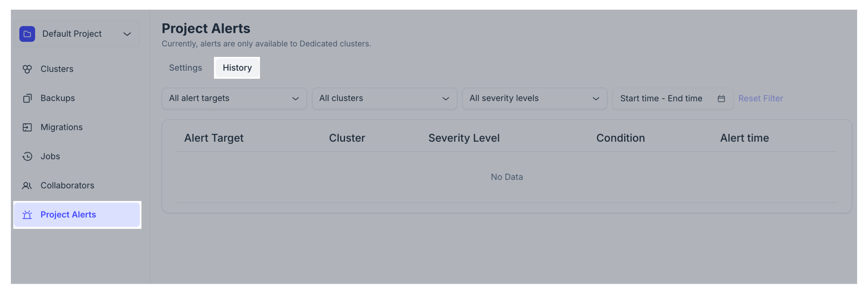The image size is (868, 293).
Task: Click the Condition column header
Action: [621, 138]
